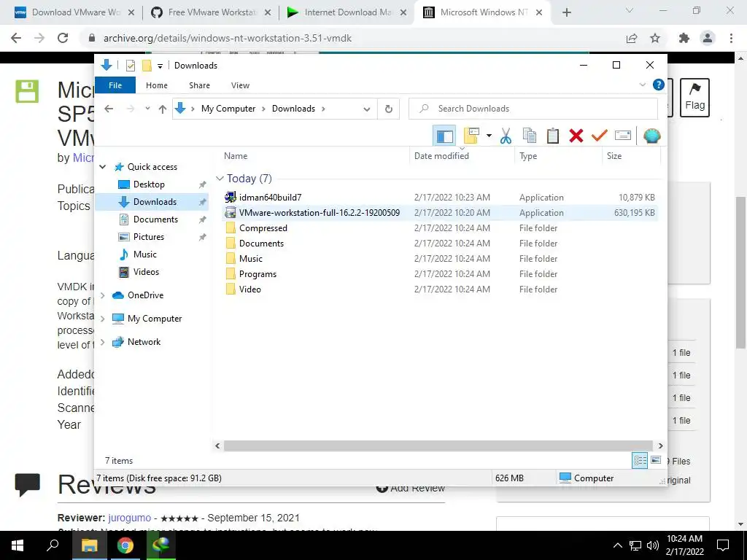Refresh the Downloads folder view
The image size is (747, 560).
pos(389,109)
